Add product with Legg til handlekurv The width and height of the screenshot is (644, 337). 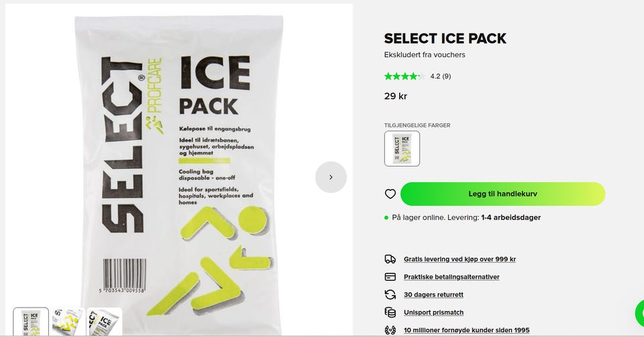point(502,194)
